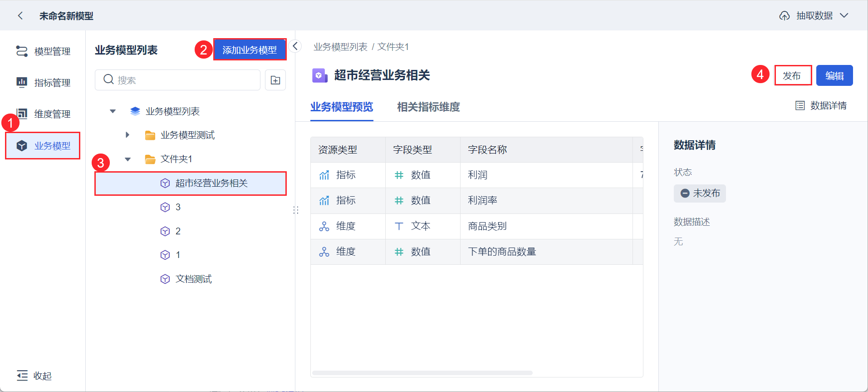Screen dimensions: 868x392
Task: Click the back arrow icon
Action: pyautogui.click(x=20, y=16)
